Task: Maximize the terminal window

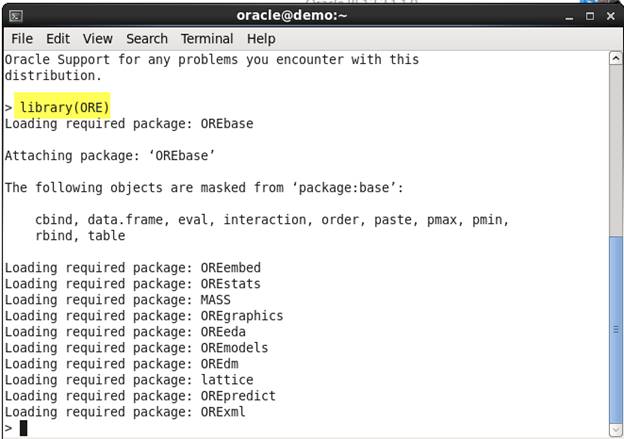Action: pos(590,16)
